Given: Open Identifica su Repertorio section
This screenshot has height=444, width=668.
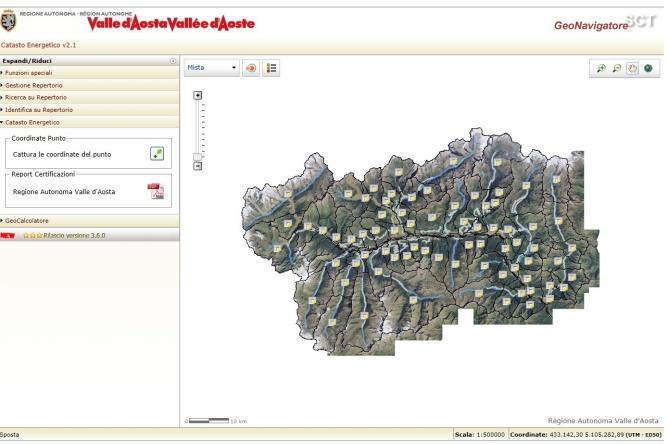Looking at the screenshot, I should pos(89,110).
